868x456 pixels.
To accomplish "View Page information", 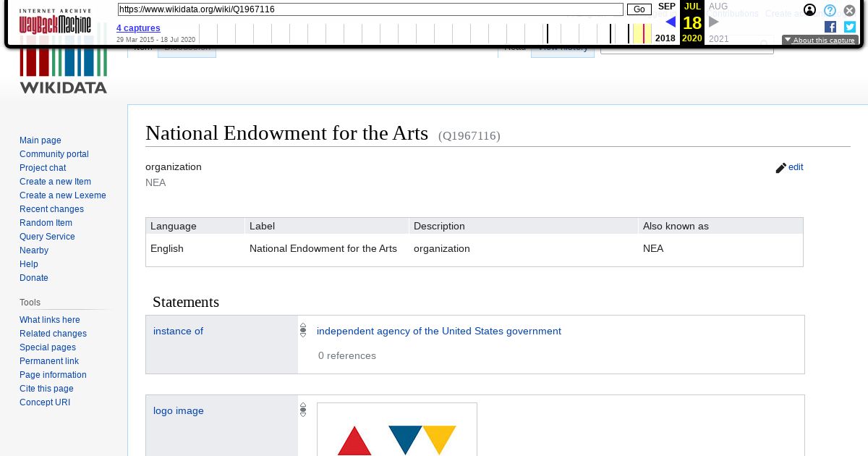I will [53, 375].
